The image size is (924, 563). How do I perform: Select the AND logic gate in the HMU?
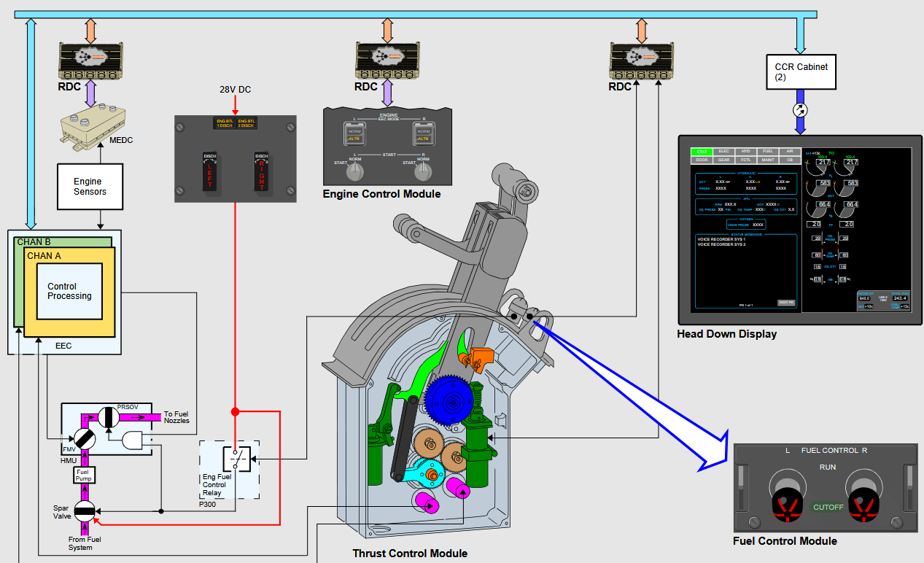(133, 440)
